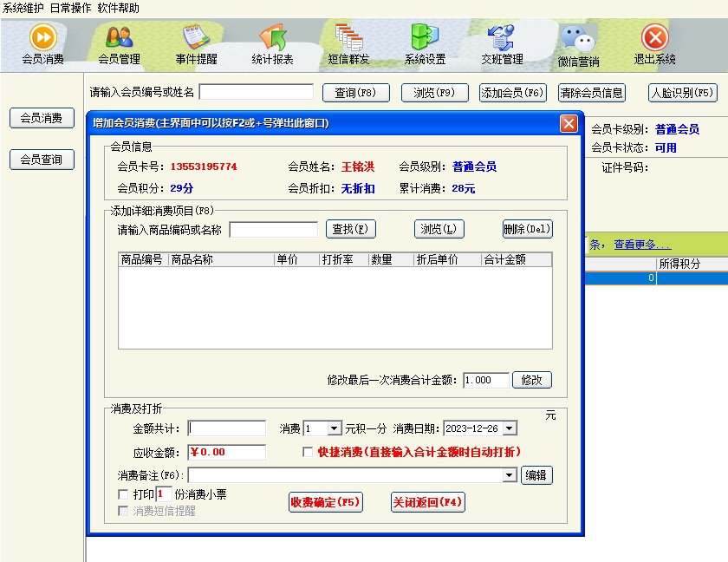The height and width of the screenshot is (562, 728).
Task: Open the 元积一分 points ratio dropdown
Action: coord(335,428)
